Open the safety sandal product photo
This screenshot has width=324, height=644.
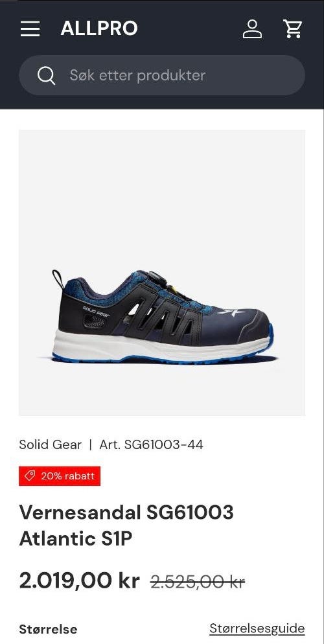coord(162,273)
